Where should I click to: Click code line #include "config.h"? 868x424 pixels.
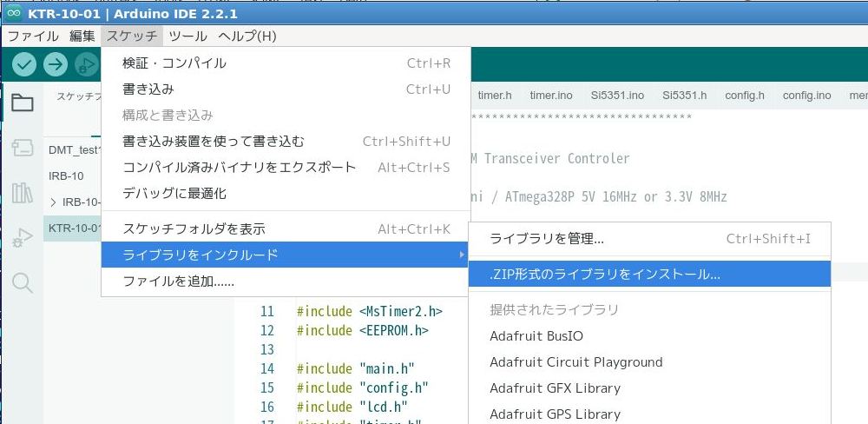(363, 388)
